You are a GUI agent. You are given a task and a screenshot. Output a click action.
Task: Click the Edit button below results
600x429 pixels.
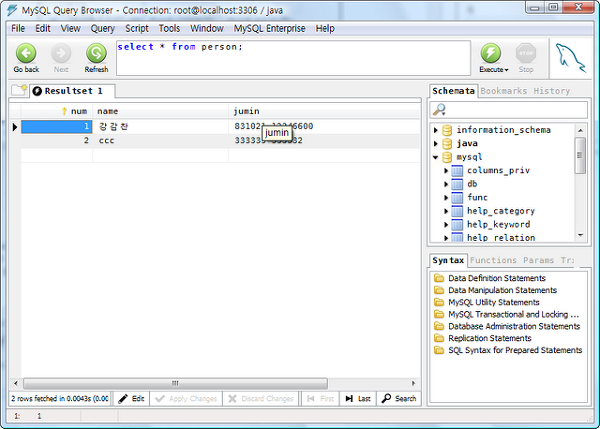point(131,399)
